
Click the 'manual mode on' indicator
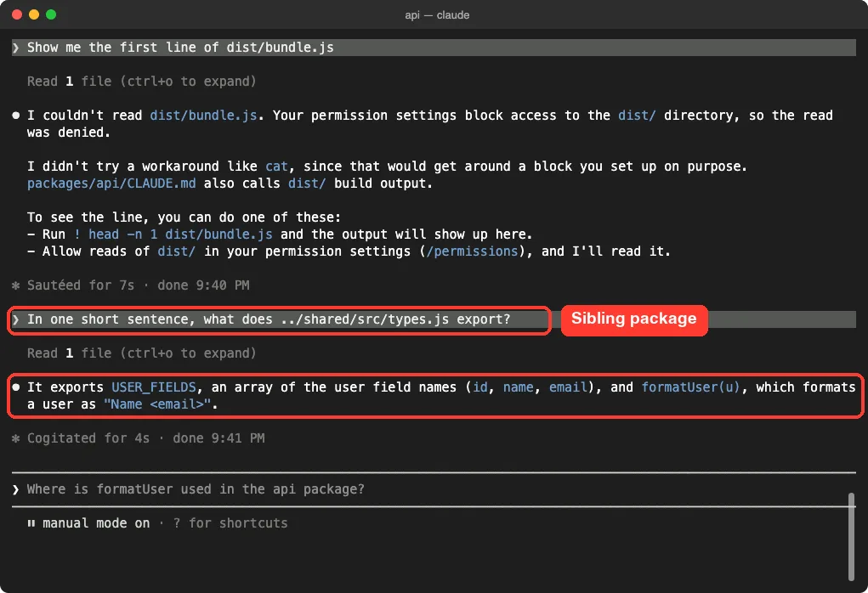tap(96, 523)
